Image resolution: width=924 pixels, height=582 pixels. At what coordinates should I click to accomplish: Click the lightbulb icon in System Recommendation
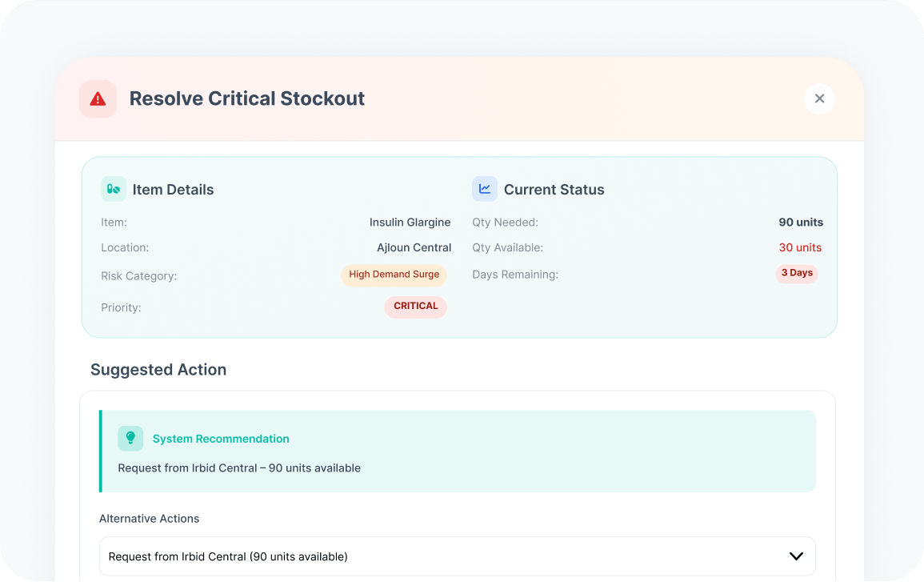[130, 439]
